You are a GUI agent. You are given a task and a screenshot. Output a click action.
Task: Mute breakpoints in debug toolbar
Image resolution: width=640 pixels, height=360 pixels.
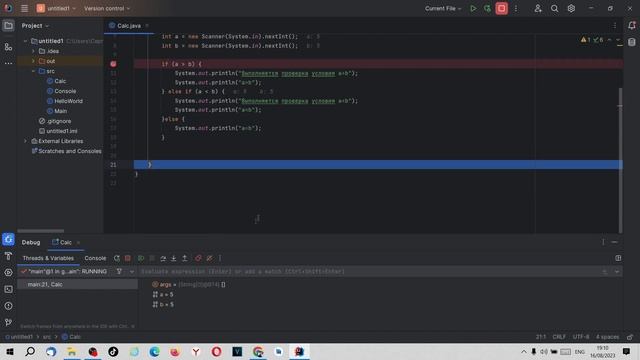coord(209,258)
